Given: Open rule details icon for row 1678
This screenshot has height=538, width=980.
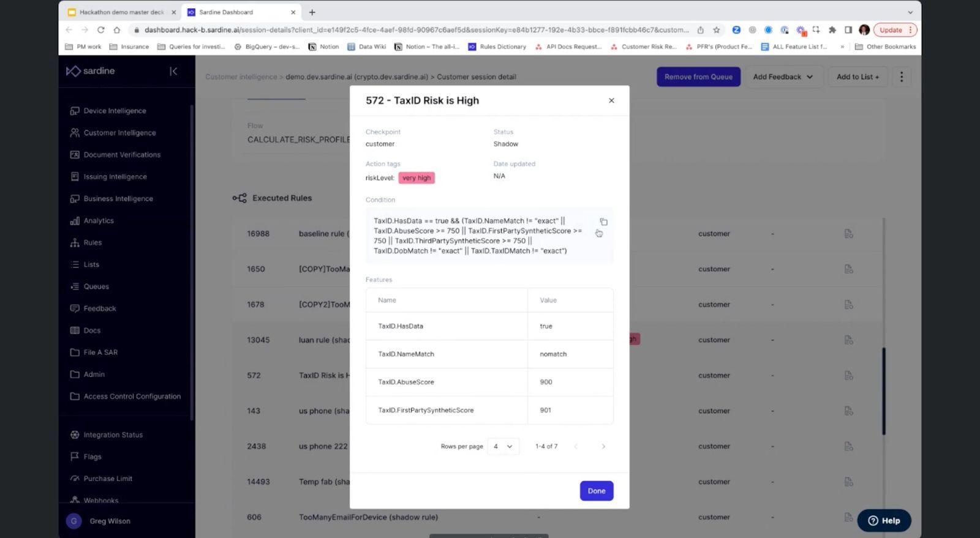Looking at the screenshot, I should click(848, 305).
